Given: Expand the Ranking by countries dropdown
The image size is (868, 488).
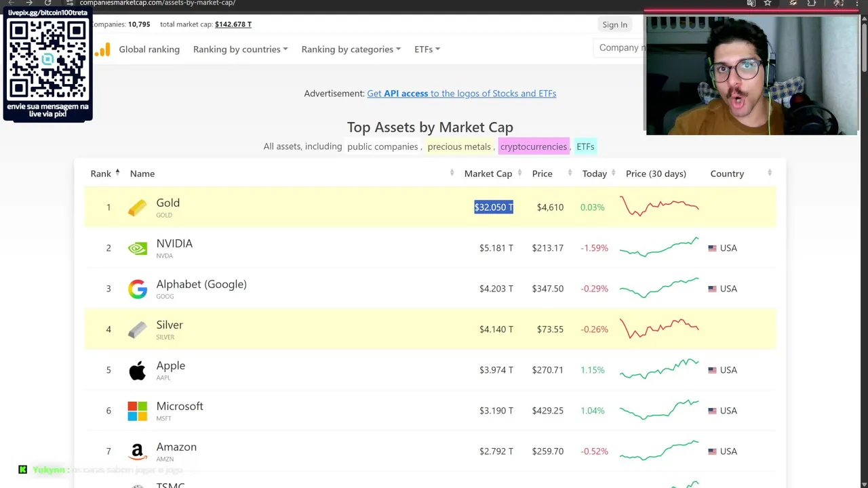Looking at the screenshot, I should pyautogui.click(x=240, y=49).
